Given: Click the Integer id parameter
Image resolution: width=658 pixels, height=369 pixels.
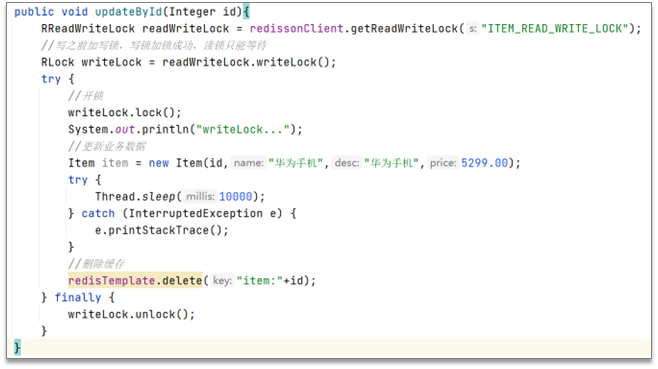Looking at the screenshot, I should pyautogui.click(x=202, y=12).
